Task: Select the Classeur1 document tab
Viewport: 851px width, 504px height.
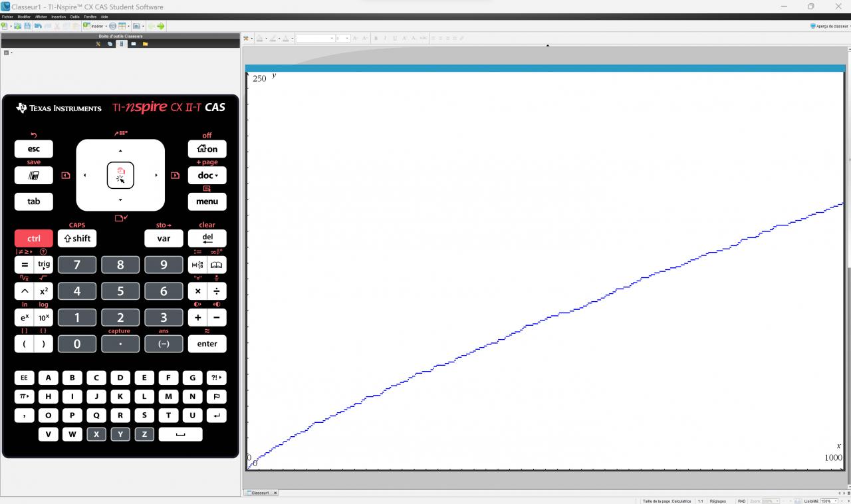Action: pyautogui.click(x=261, y=493)
